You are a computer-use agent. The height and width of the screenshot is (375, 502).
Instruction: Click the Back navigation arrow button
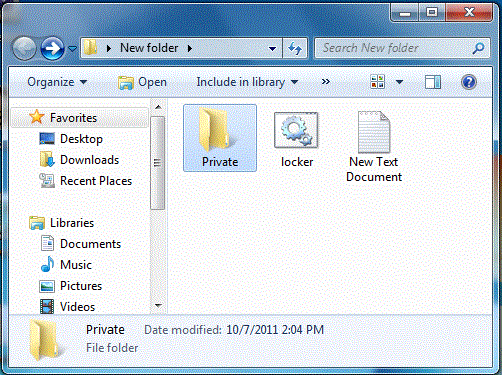[x=24, y=48]
